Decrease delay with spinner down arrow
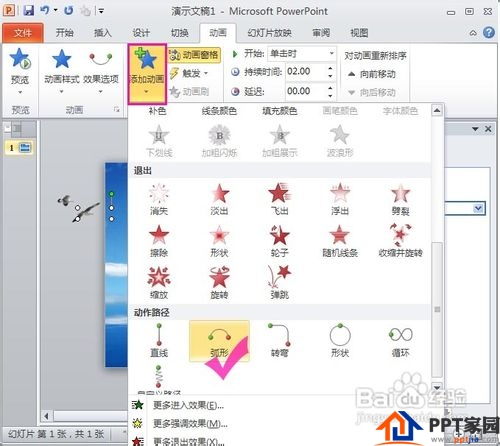Screen dimensions: 500x446 [330, 95]
